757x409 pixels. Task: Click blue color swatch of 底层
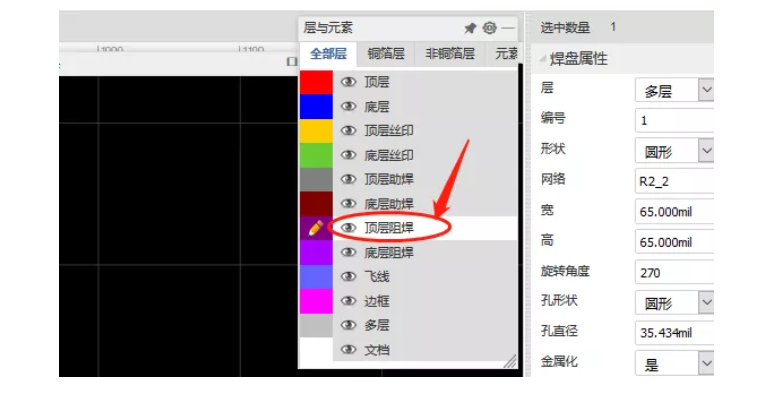pyautogui.click(x=316, y=106)
